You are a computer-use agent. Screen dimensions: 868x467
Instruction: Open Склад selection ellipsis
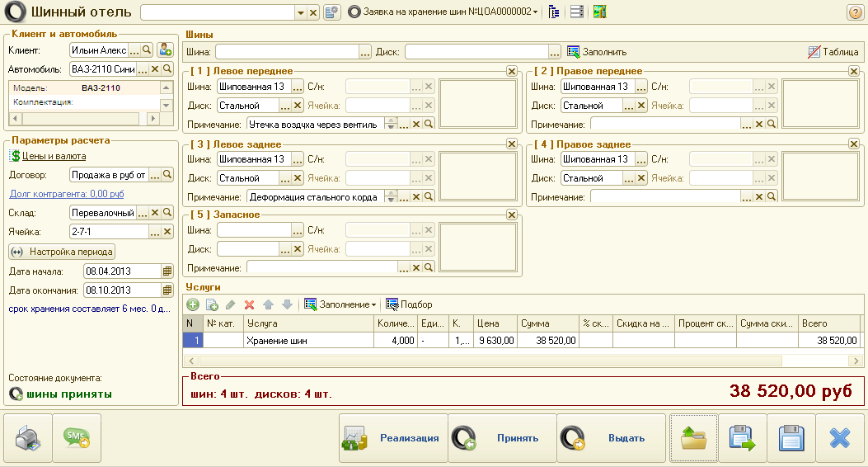point(143,213)
